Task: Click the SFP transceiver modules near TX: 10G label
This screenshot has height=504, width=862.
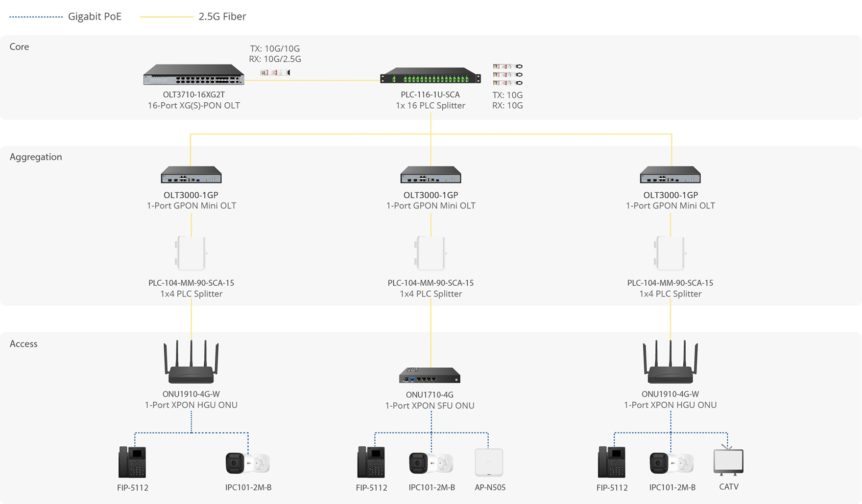Action: point(507,76)
